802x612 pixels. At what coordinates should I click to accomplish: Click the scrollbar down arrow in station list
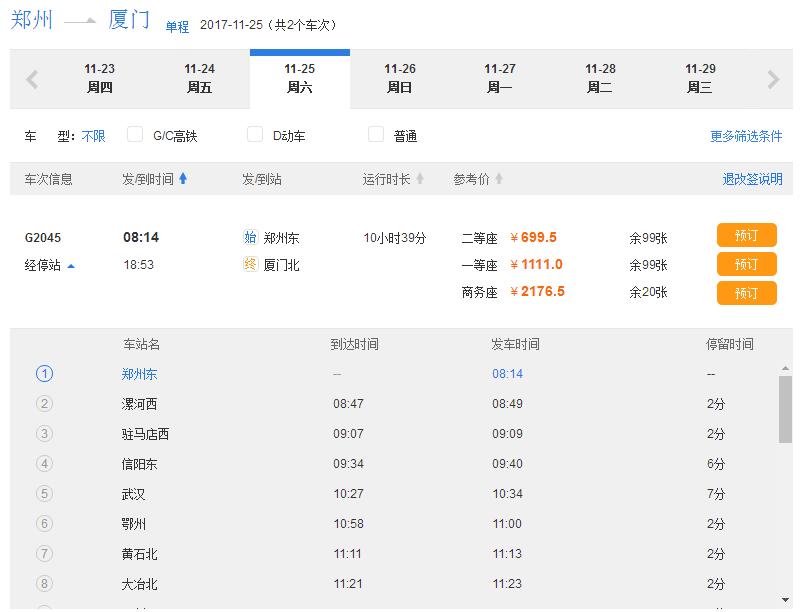coord(785,598)
